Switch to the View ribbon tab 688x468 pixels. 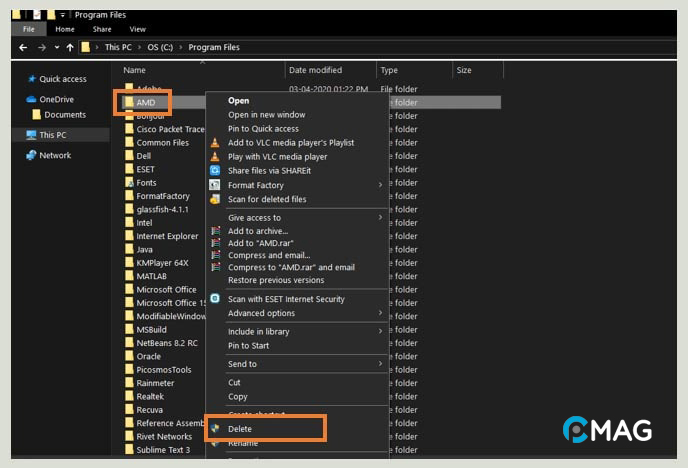click(137, 29)
